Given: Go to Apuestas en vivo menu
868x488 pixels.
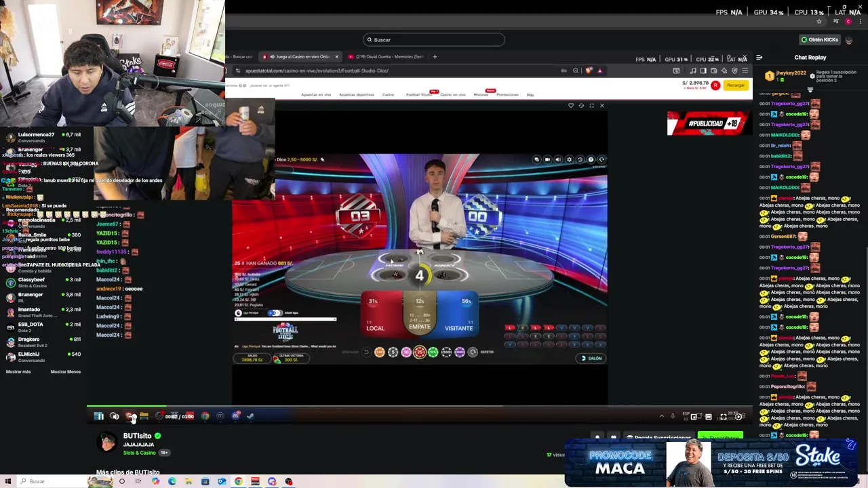Looking at the screenshot, I should coord(316,95).
